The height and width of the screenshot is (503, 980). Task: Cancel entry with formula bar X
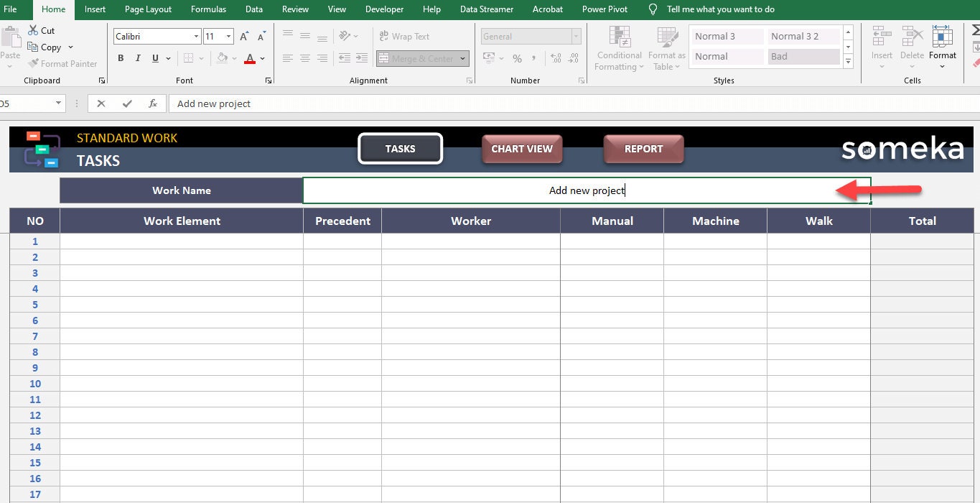point(101,103)
